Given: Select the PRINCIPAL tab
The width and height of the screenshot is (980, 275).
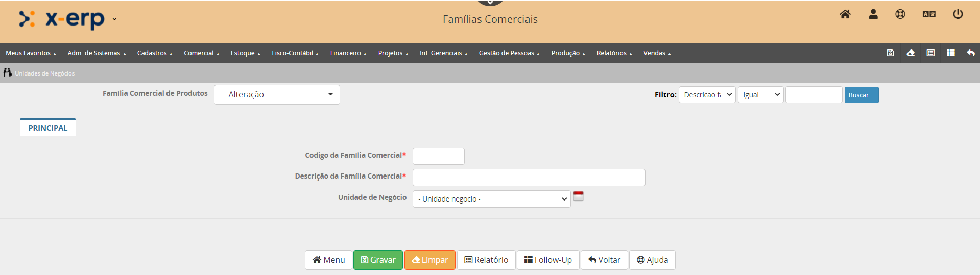Looking at the screenshot, I should pos(48,128).
